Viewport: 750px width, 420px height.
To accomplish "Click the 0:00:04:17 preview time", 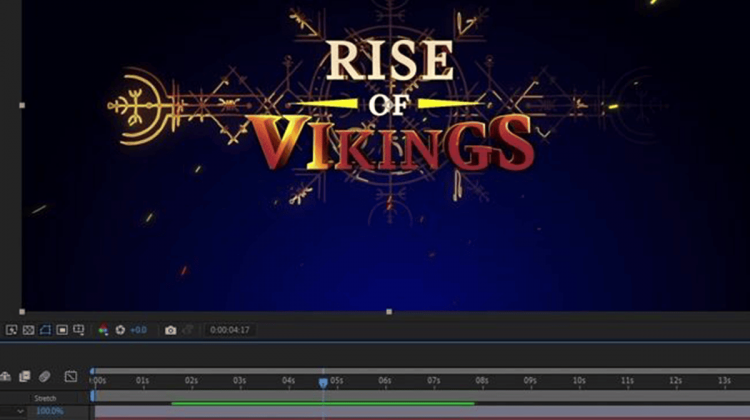I will (x=230, y=330).
